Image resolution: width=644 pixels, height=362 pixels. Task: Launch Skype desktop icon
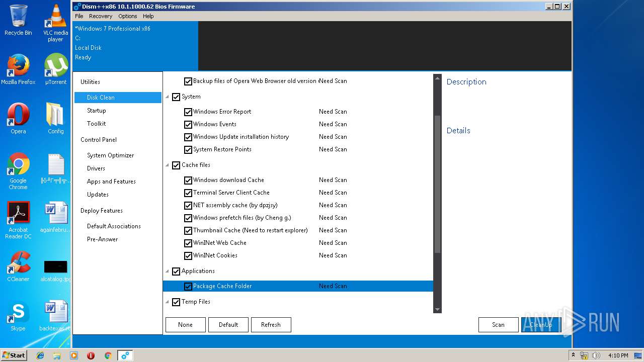click(x=18, y=316)
